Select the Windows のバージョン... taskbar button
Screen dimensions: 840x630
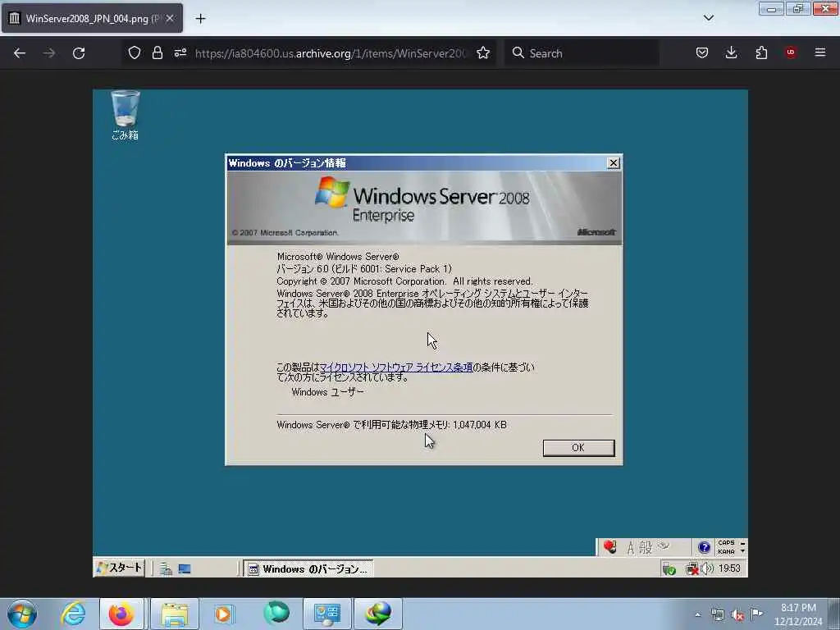308,569
